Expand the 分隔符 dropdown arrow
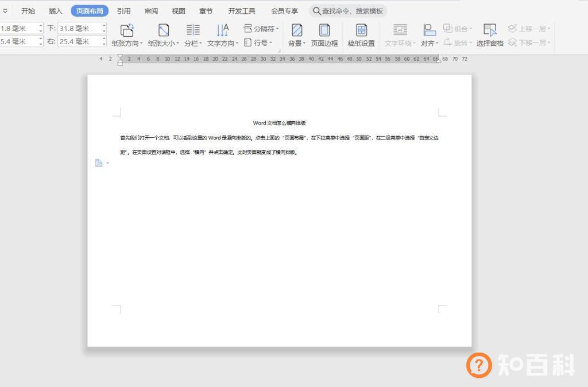This screenshot has width=588, height=387. 277,29
